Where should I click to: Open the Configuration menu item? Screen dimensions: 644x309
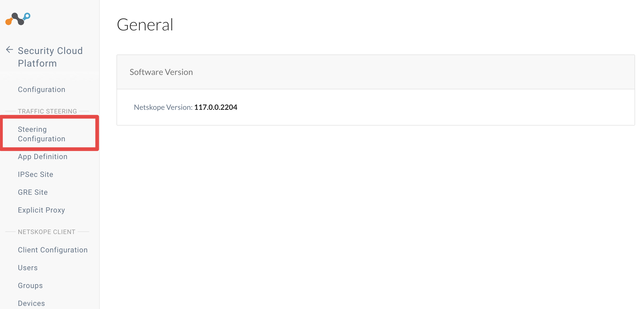coord(41,90)
